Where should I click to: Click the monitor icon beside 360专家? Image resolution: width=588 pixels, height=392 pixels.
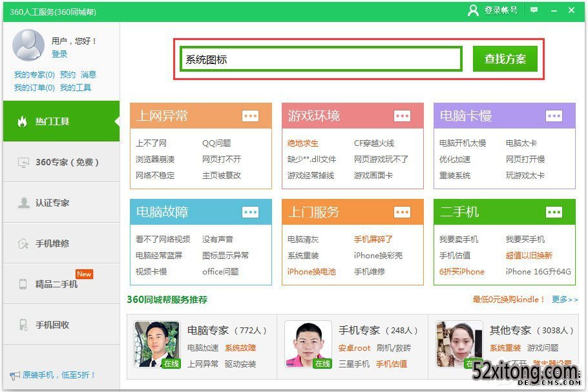[x=23, y=162]
